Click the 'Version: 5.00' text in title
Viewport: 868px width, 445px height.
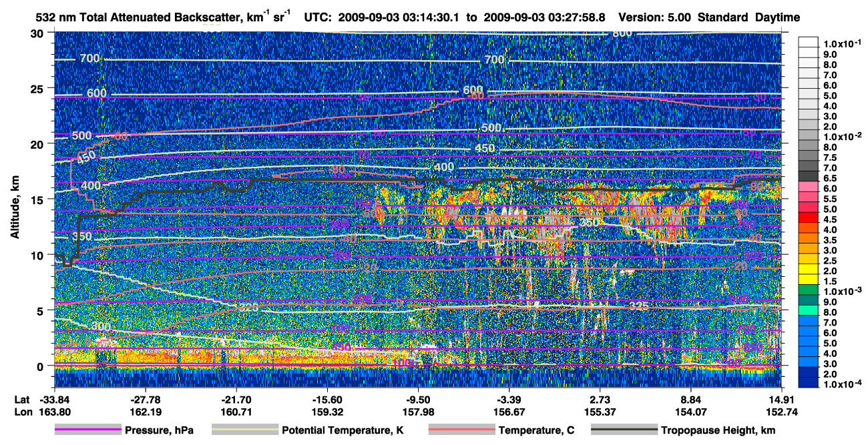656,17
